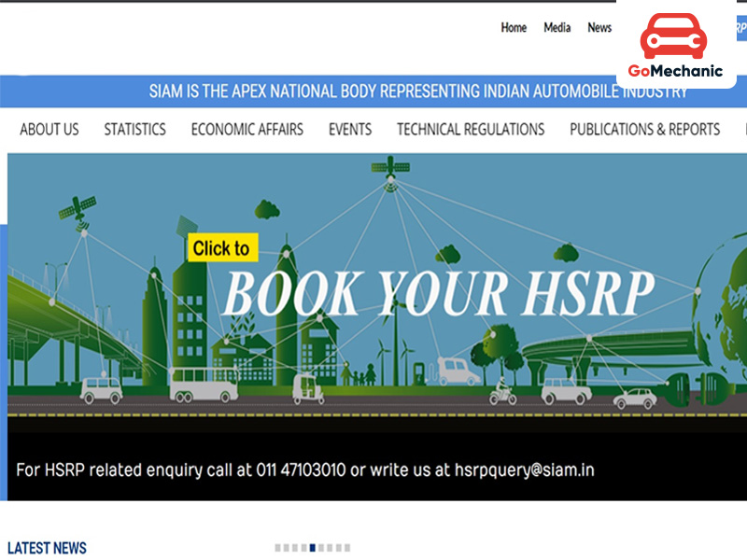
Task: Open the Media menu item
Action: [557, 28]
